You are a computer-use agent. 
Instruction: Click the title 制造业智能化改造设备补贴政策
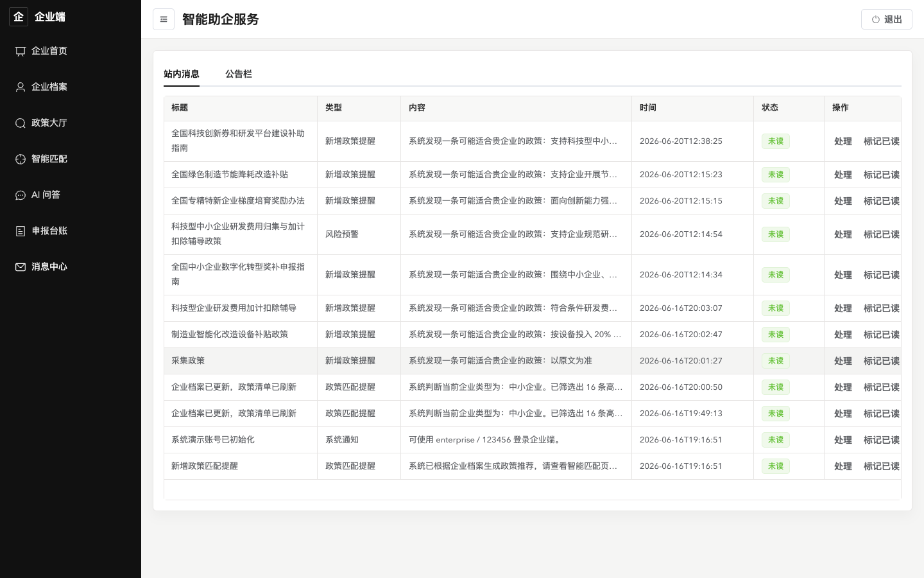pos(230,335)
